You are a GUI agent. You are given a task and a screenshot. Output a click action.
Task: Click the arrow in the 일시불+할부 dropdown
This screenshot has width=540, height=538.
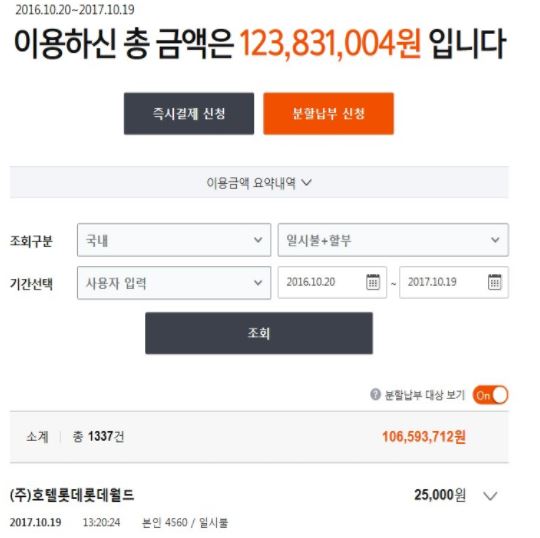click(495, 240)
